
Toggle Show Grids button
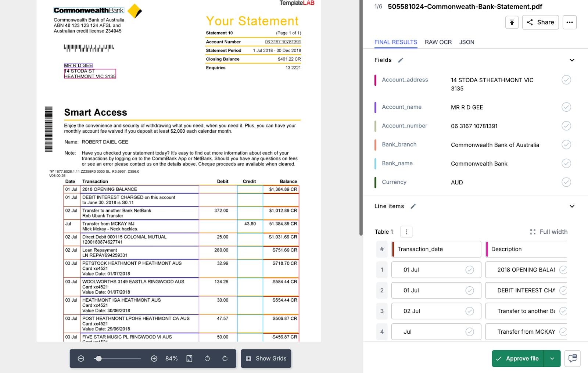point(266,359)
